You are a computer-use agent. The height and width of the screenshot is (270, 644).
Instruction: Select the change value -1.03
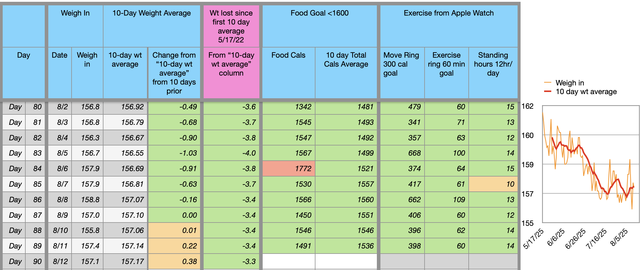pos(174,153)
